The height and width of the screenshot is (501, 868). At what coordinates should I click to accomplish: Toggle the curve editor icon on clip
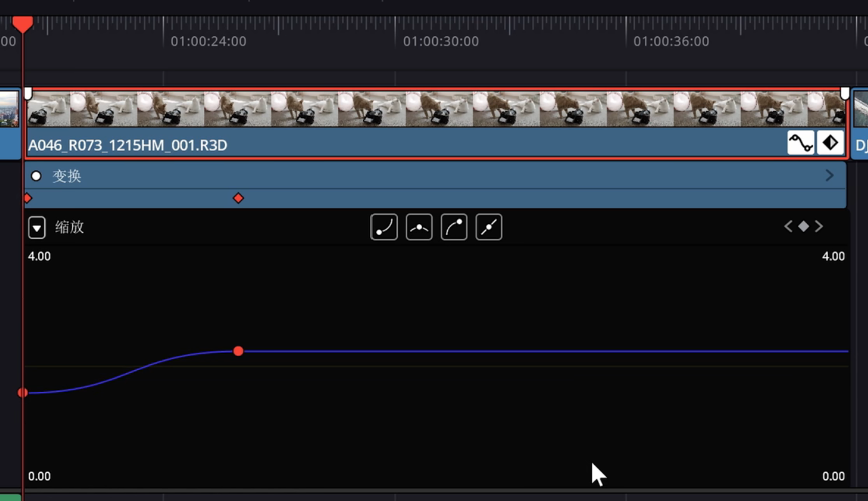(801, 143)
